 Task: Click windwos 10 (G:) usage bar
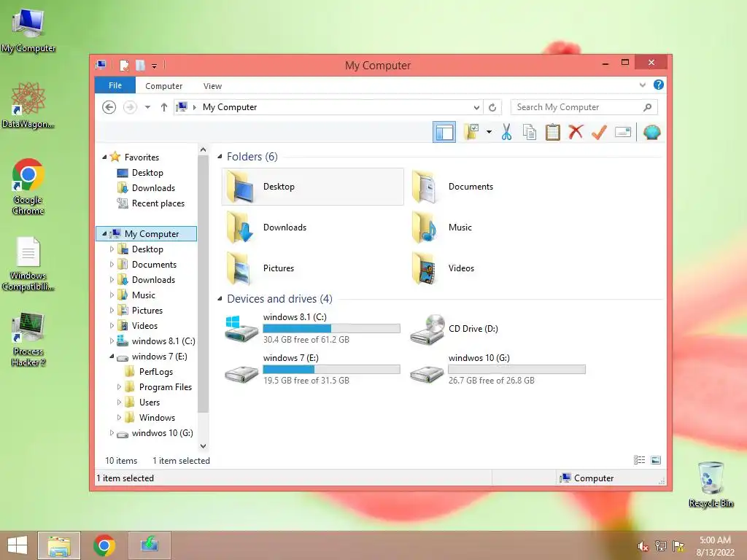(517, 369)
